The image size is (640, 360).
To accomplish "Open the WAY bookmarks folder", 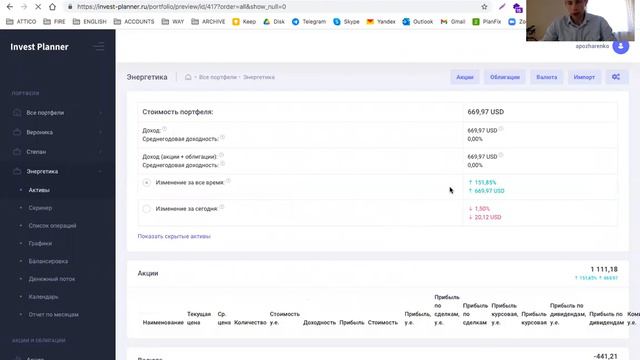I will [x=173, y=22].
